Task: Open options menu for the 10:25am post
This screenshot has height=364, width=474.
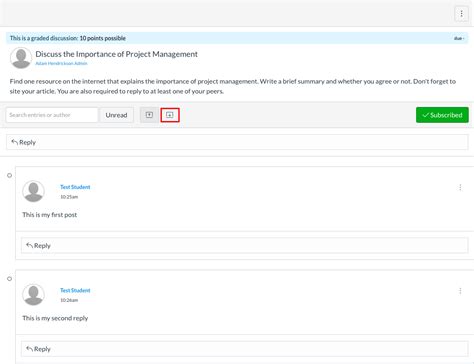Action: click(460, 187)
